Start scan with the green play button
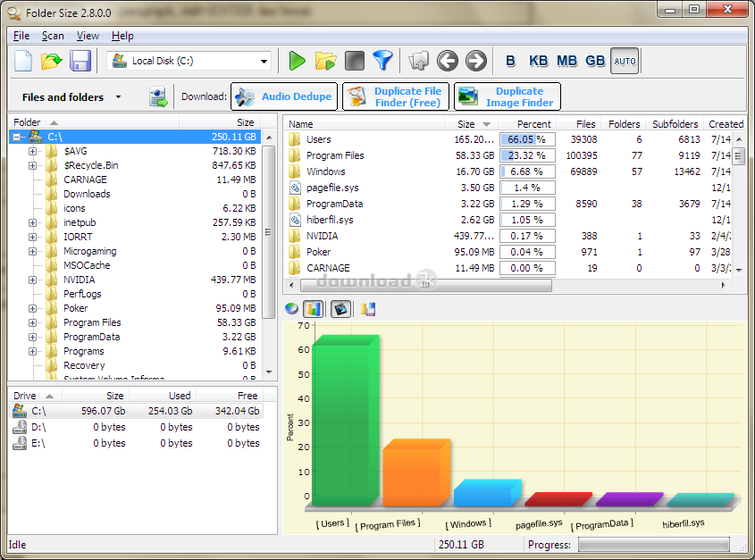This screenshot has width=755, height=560. pyautogui.click(x=298, y=61)
